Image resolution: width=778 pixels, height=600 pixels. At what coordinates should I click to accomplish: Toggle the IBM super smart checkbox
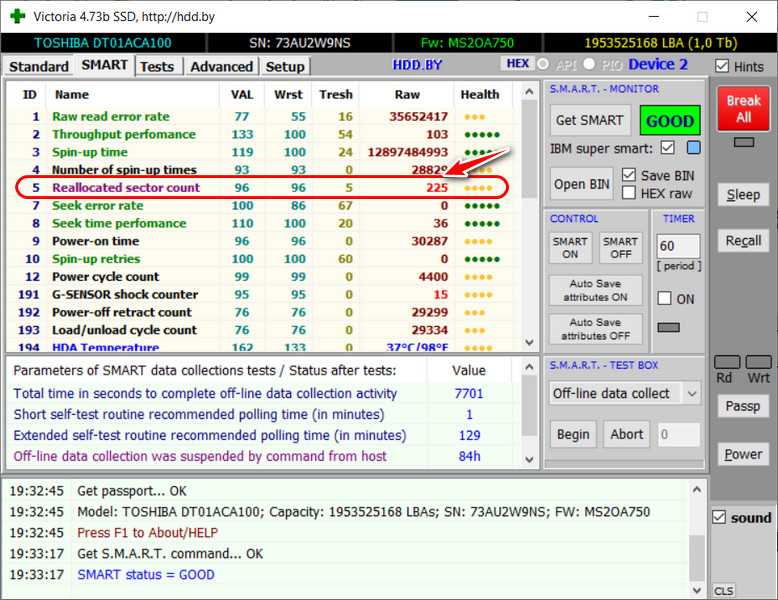click(x=667, y=148)
